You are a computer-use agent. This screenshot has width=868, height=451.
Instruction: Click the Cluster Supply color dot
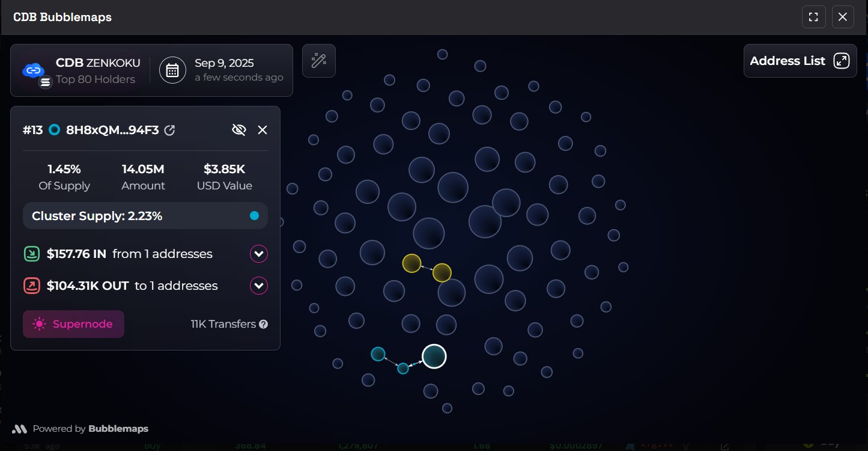pyautogui.click(x=254, y=216)
